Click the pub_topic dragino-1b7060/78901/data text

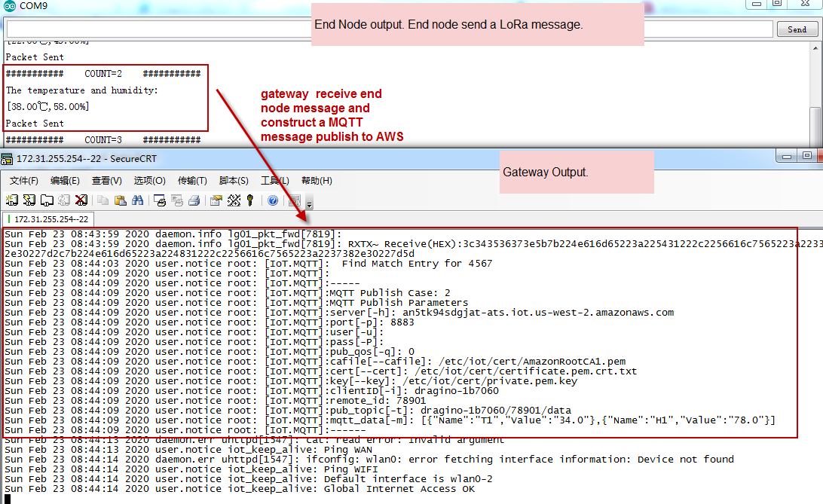[495, 411]
